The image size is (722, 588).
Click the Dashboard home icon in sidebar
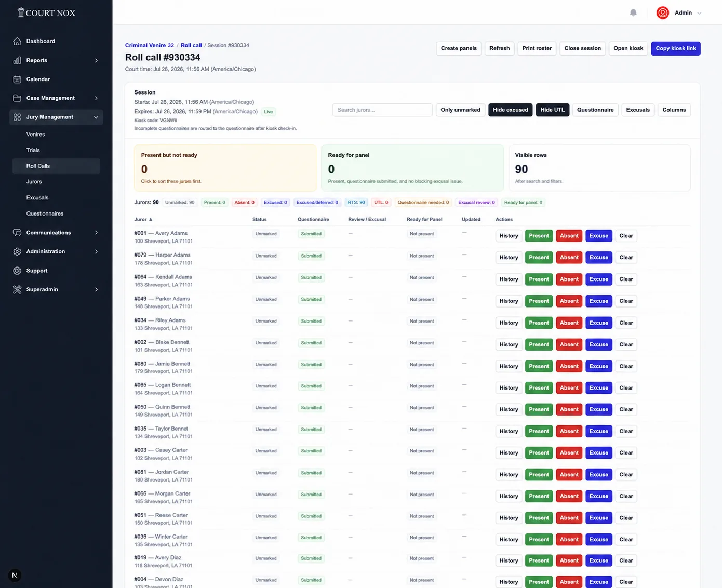[x=17, y=41]
